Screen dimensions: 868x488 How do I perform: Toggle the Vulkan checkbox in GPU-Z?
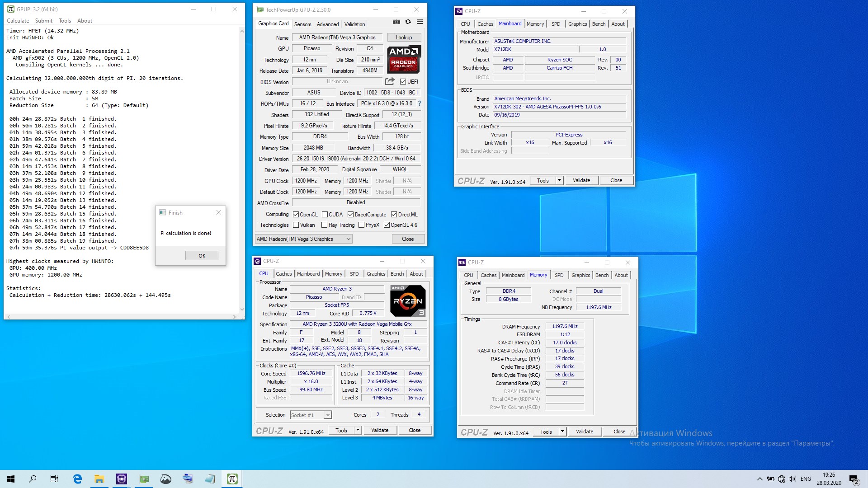point(296,225)
